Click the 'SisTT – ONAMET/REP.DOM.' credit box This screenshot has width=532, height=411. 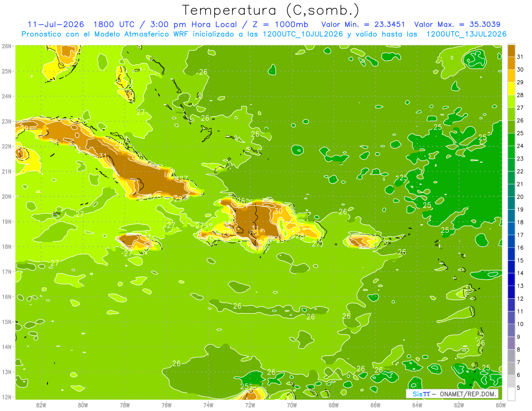click(452, 394)
